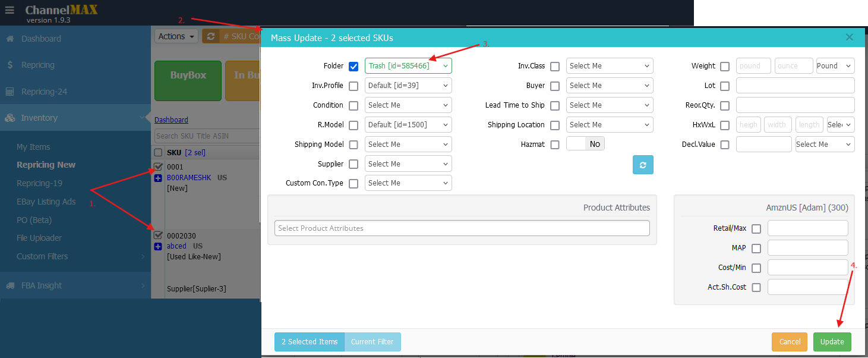The image size is (868, 358).
Task: Uncheck the Folder checkbox
Action: click(x=353, y=66)
